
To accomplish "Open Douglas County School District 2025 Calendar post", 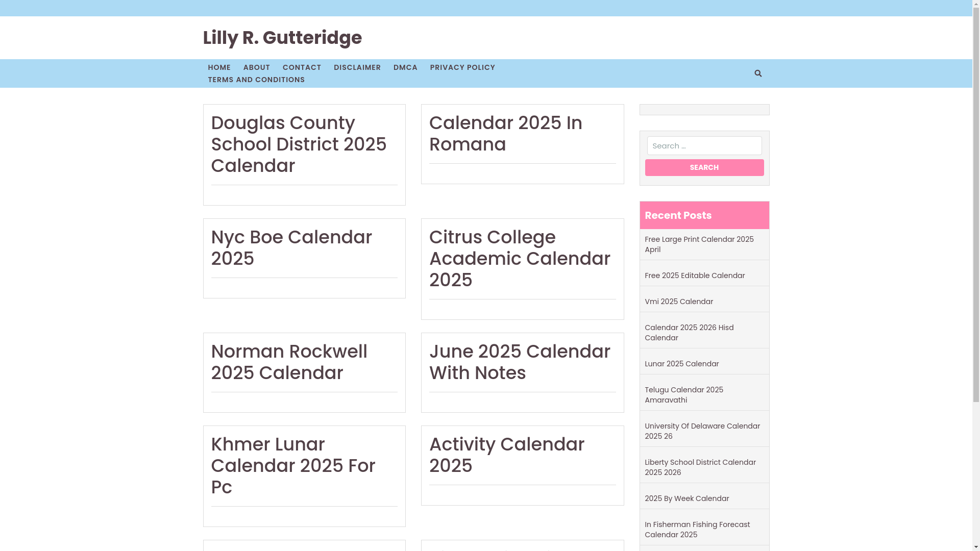I will point(299,144).
